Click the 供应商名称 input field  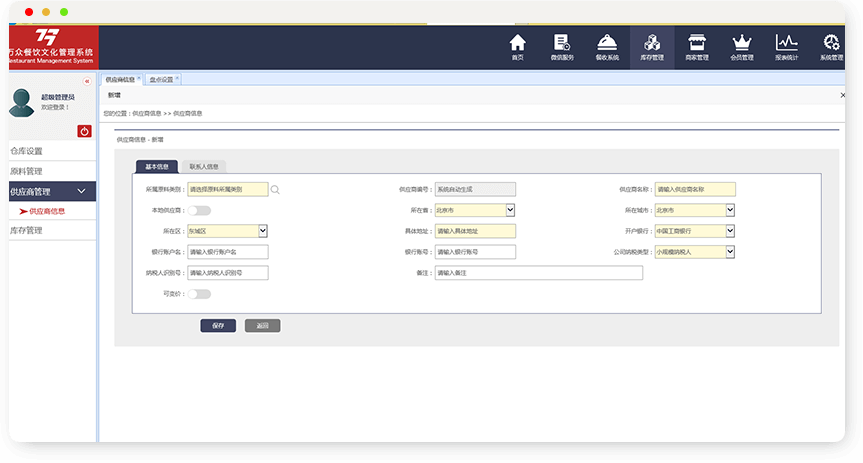click(x=694, y=189)
